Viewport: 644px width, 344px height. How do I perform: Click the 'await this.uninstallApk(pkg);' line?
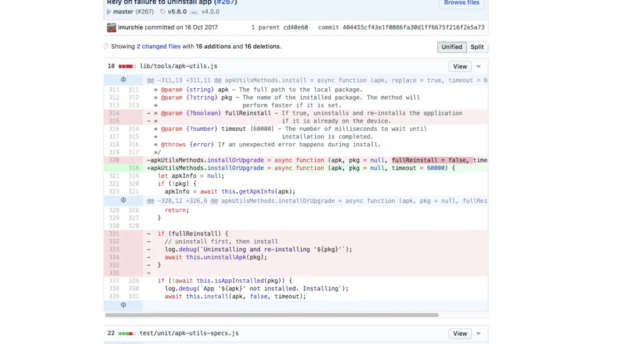click(x=315, y=257)
